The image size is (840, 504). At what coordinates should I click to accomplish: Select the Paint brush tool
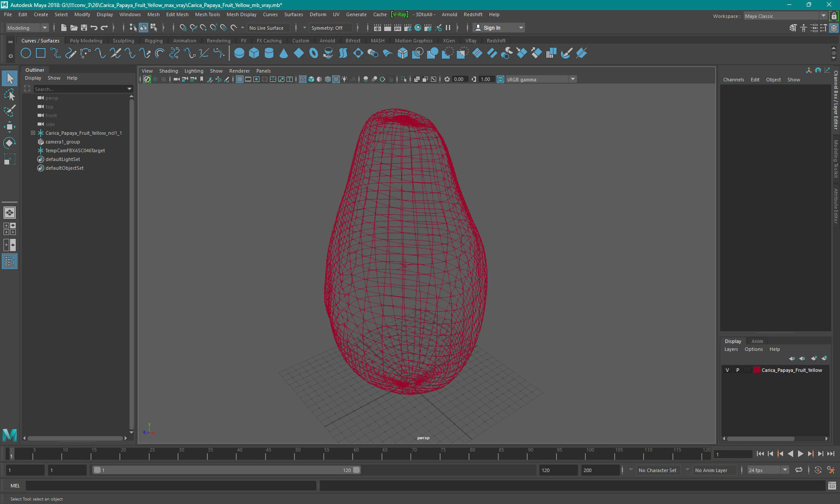[x=10, y=110]
